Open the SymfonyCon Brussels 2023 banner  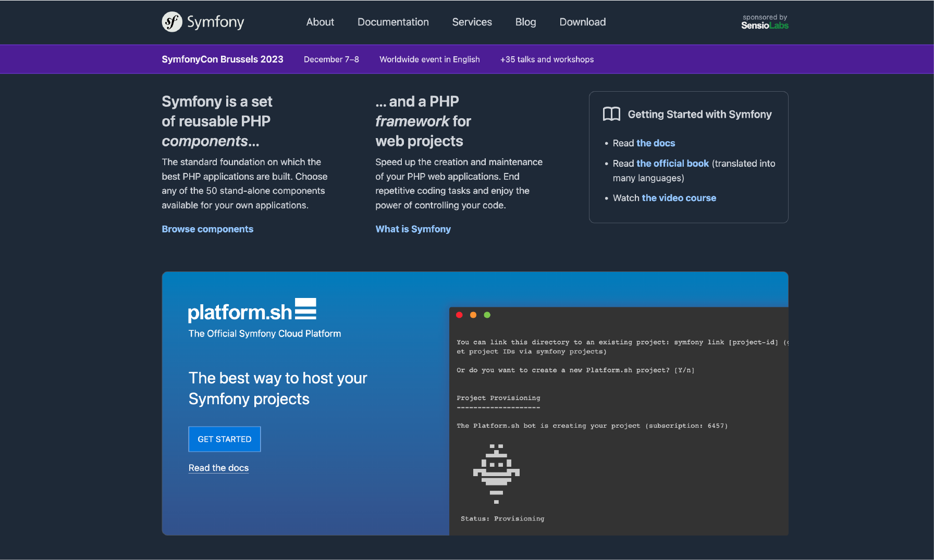pos(223,59)
